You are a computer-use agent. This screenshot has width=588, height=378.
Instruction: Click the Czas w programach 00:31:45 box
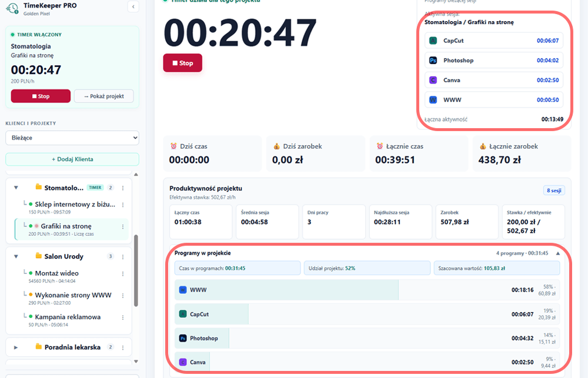pyautogui.click(x=238, y=268)
